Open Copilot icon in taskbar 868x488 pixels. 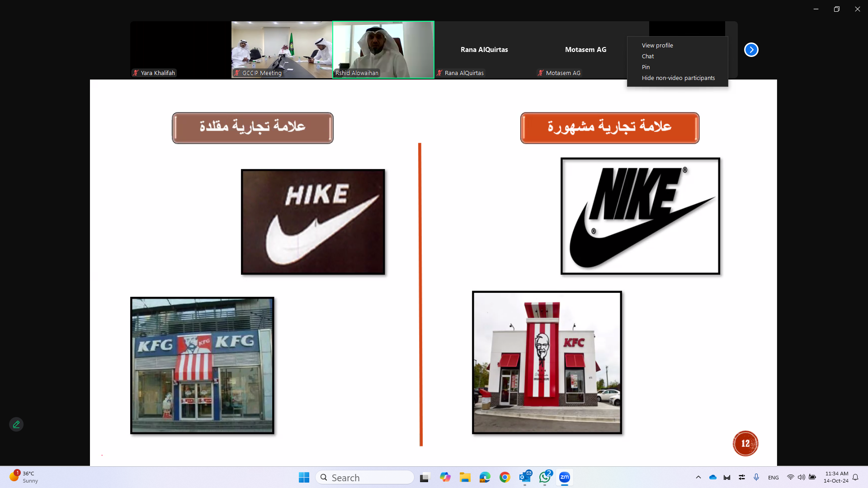[445, 477]
